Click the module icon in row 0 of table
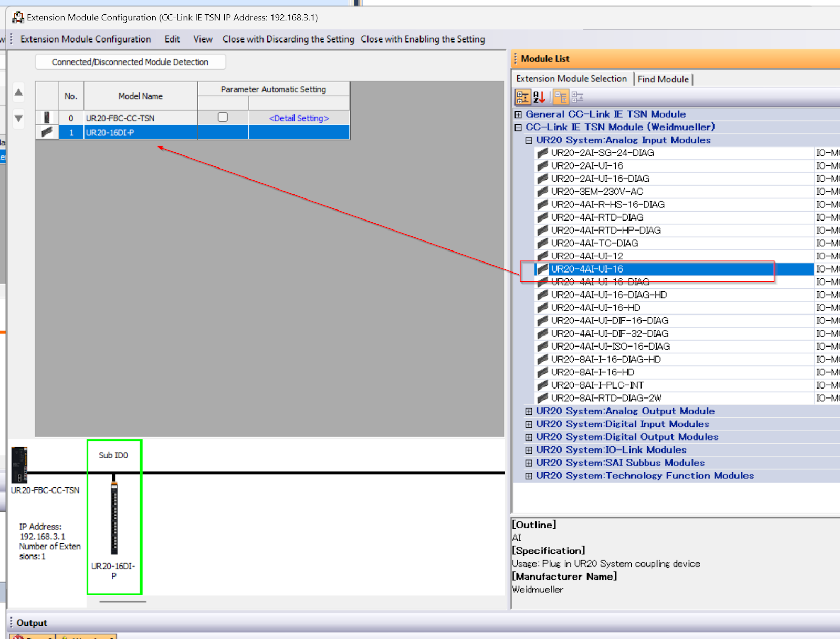840x639 pixels. [x=47, y=118]
